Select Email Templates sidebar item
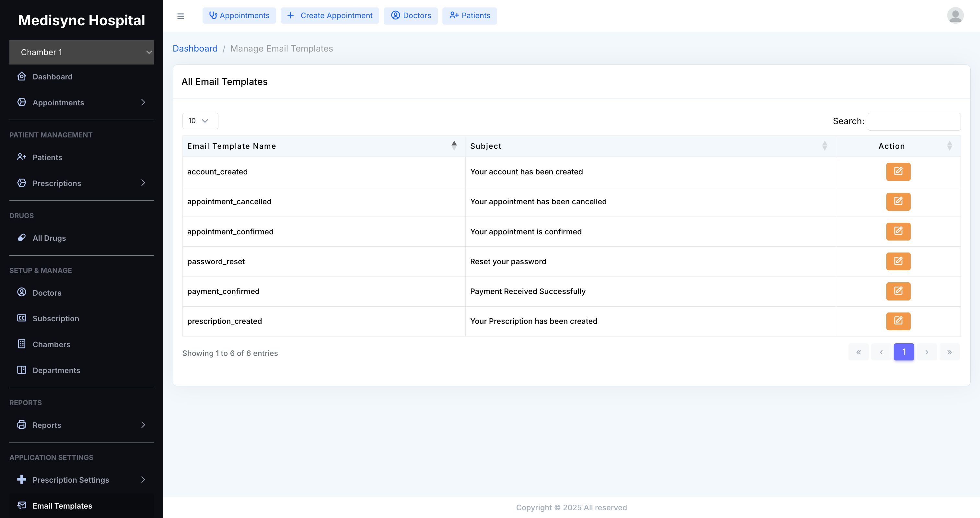This screenshot has height=518, width=980. click(63, 506)
